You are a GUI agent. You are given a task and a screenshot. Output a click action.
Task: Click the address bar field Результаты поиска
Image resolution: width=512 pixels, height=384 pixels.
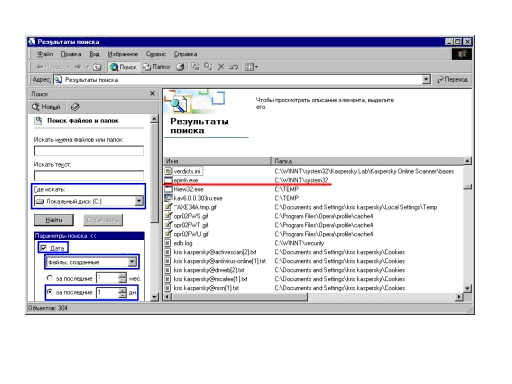pyautogui.click(x=238, y=80)
